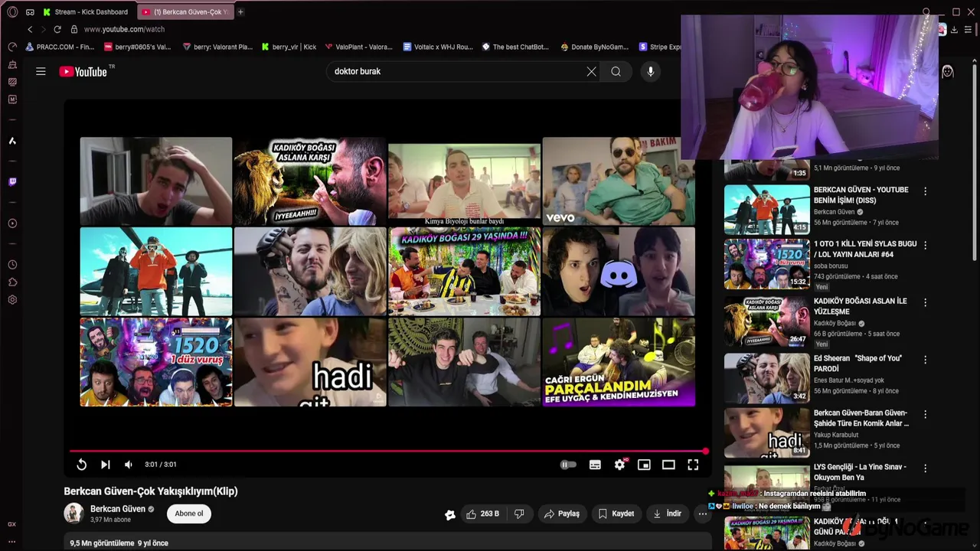Click the badge icon left of like button
The height and width of the screenshot is (551, 980).
click(450, 514)
